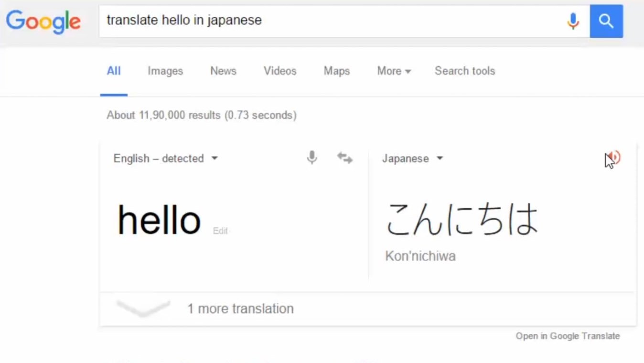The height and width of the screenshot is (363, 644).
Task: Click the search query input field
Action: (x=330, y=21)
